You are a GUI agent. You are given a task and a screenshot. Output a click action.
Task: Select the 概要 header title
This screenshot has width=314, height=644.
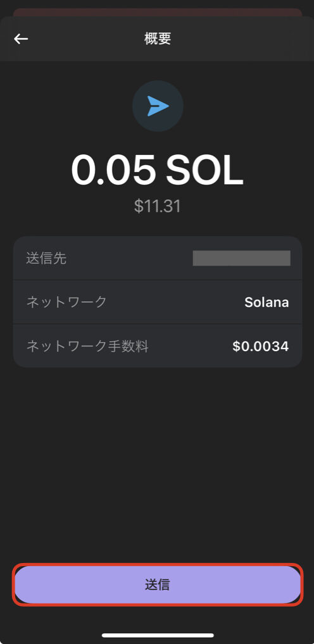[x=158, y=39]
